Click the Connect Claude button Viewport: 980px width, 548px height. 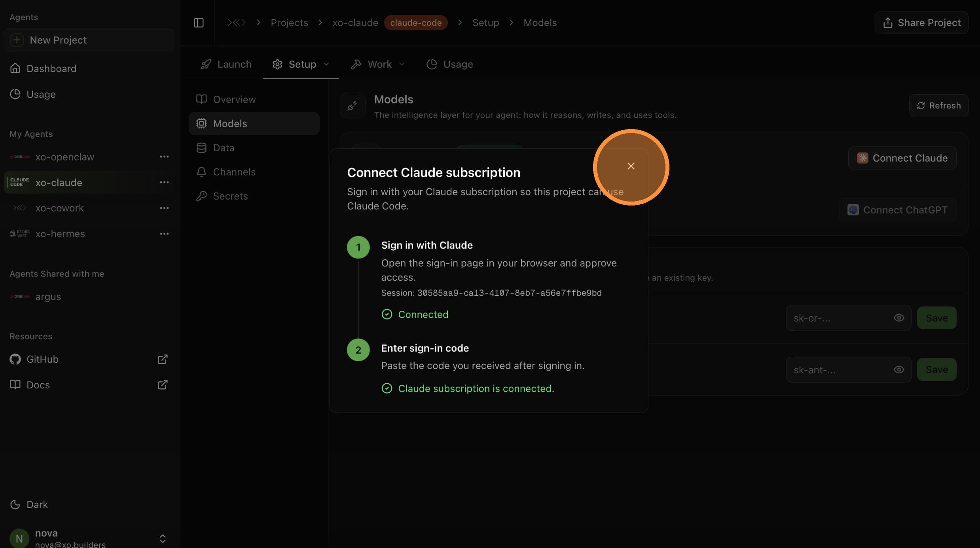point(902,158)
